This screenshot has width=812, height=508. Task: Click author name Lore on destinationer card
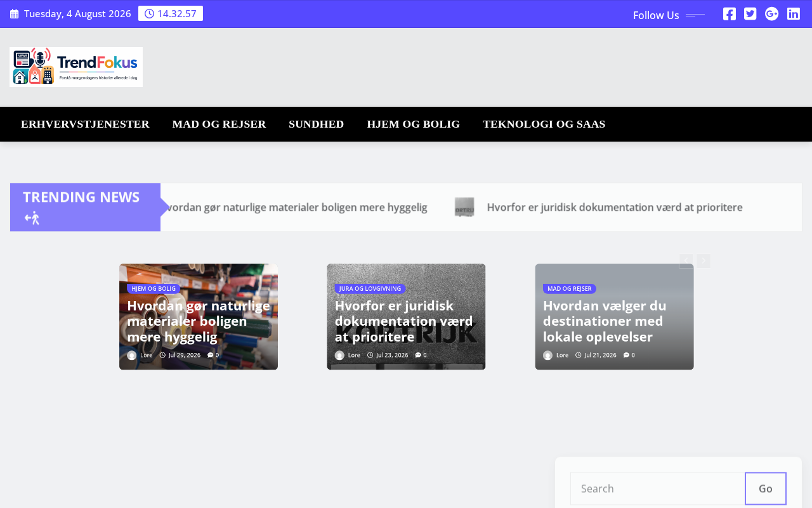[x=562, y=355]
